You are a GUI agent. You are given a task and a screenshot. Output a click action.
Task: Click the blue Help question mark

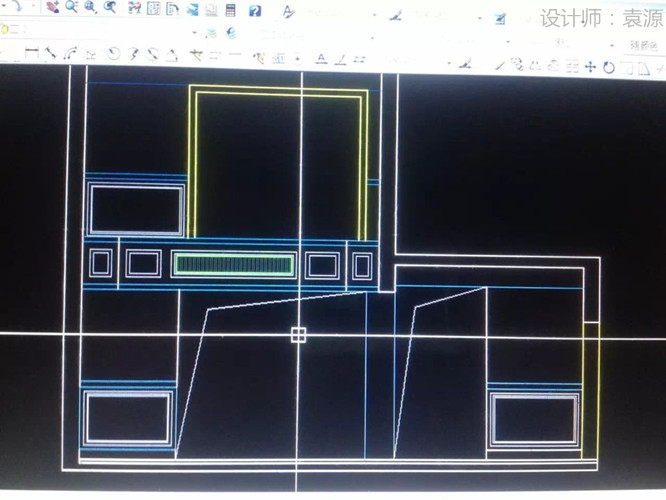(255, 11)
